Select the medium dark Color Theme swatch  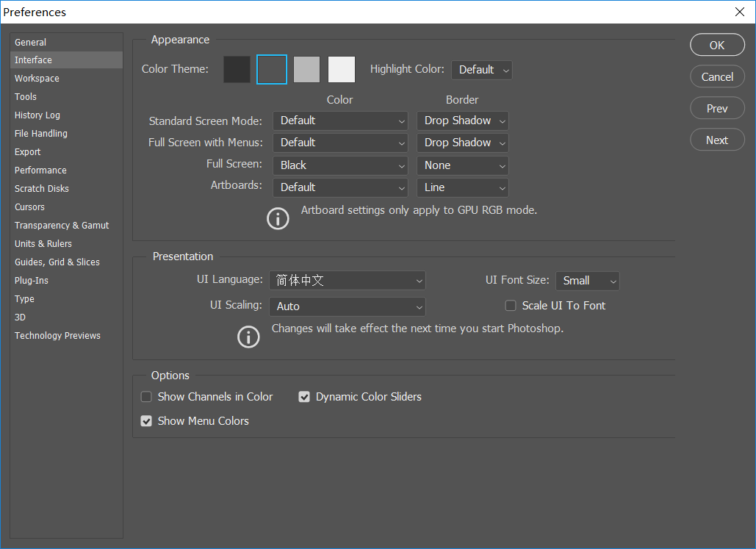coord(272,70)
